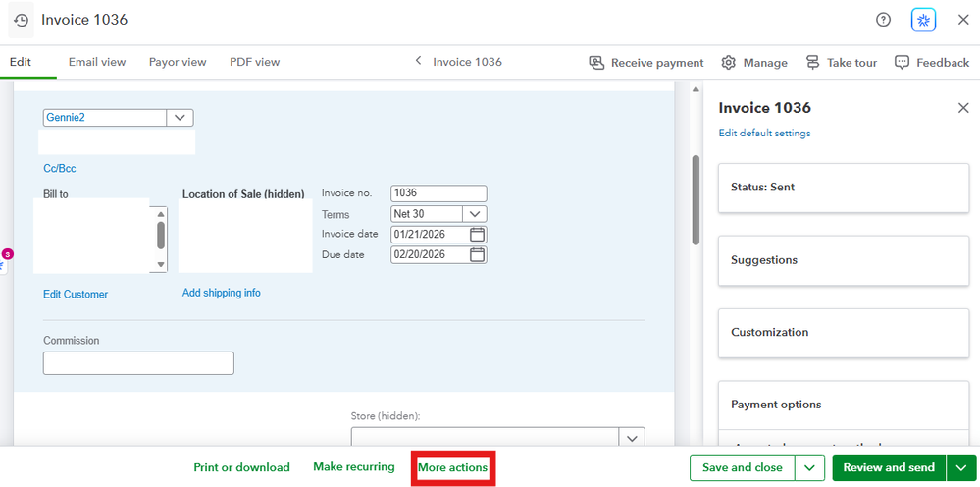Close the Invoice 1036 window
The width and height of the screenshot is (980, 487).
(x=963, y=20)
